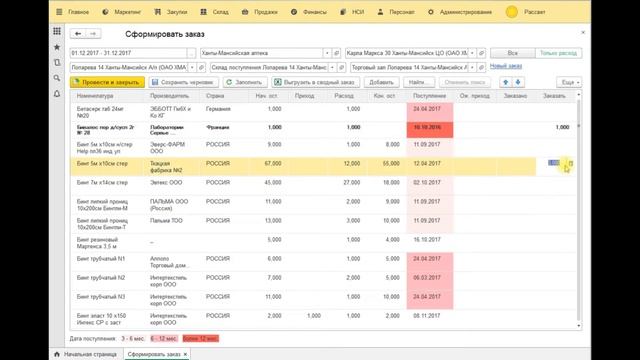Move row down with blue arrow

coord(518,82)
